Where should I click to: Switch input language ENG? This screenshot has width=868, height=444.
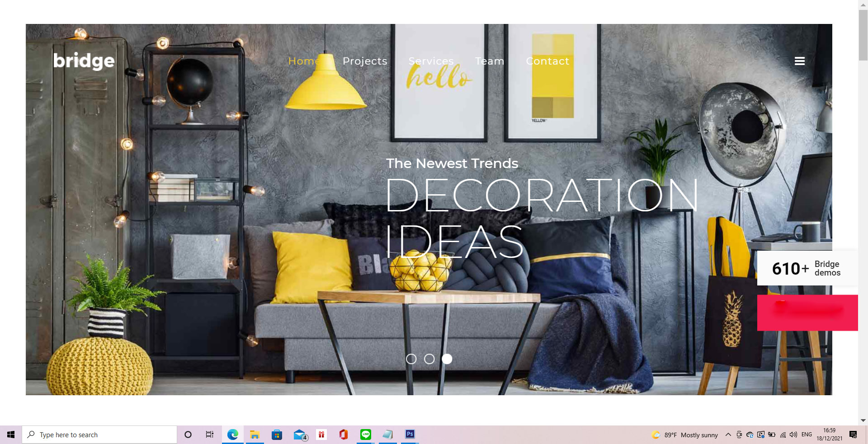click(x=807, y=435)
